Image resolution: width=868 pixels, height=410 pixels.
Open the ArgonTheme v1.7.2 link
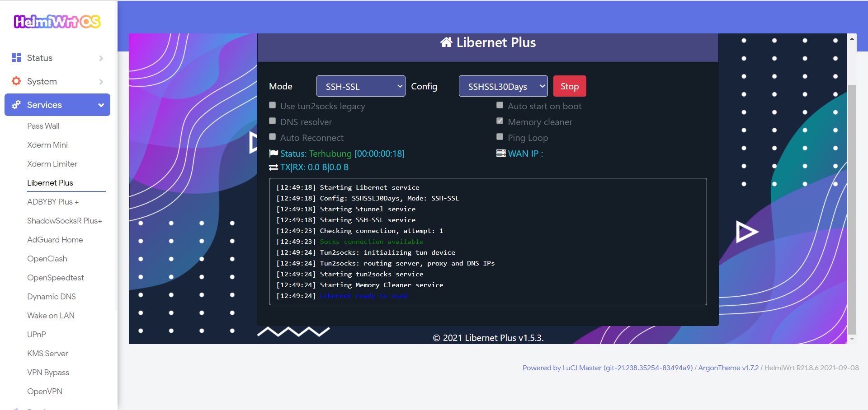point(728,368)
